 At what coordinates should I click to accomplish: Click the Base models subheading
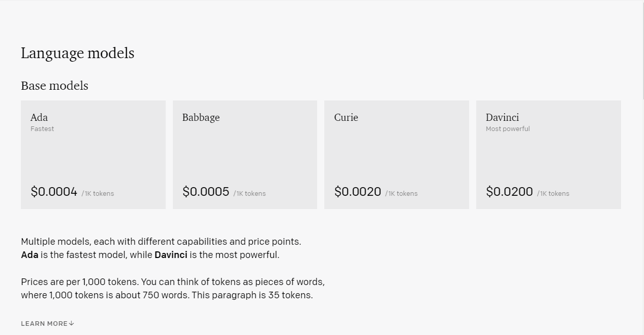click(x=55, y=86)
